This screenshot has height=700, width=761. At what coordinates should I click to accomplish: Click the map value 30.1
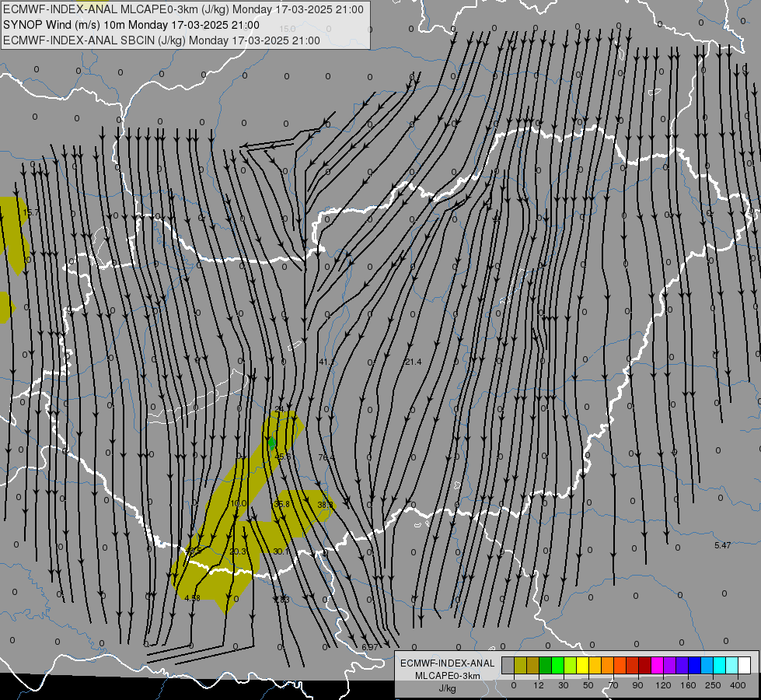[x=281, y=551]
